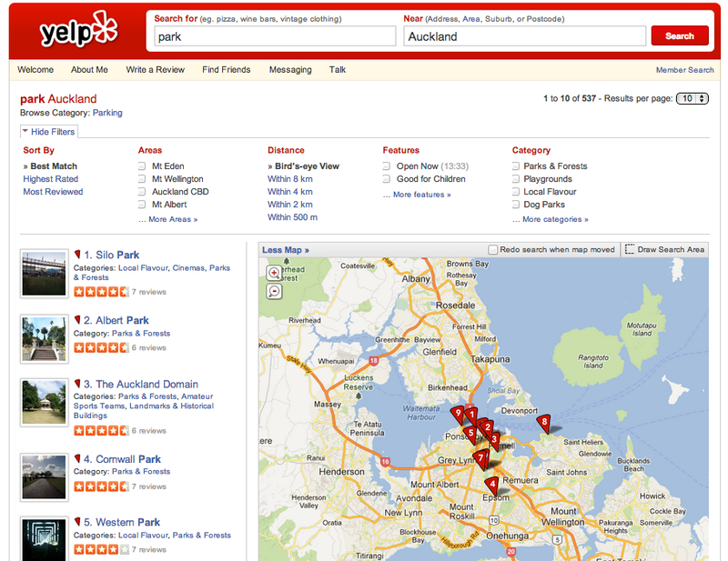Open Write a Review tab

tap(155, 70)
